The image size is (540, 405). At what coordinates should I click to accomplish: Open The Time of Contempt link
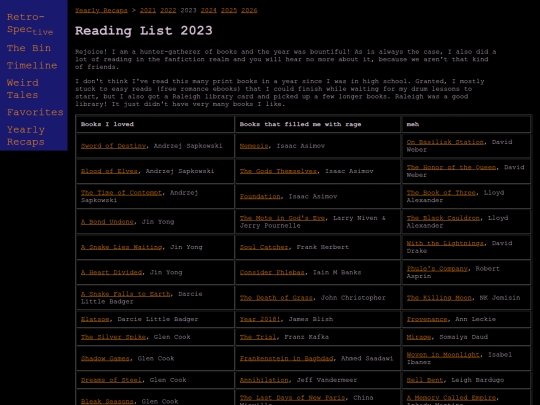click(x=121, y=193)
